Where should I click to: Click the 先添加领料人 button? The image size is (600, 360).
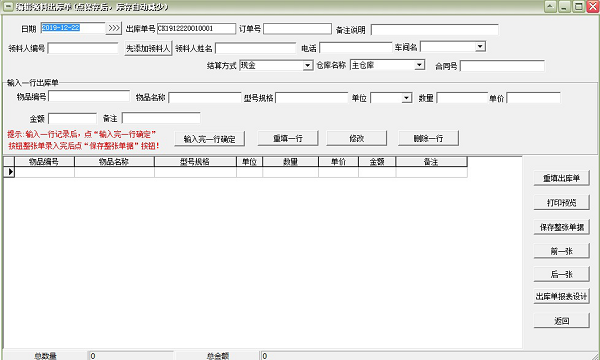148,49
